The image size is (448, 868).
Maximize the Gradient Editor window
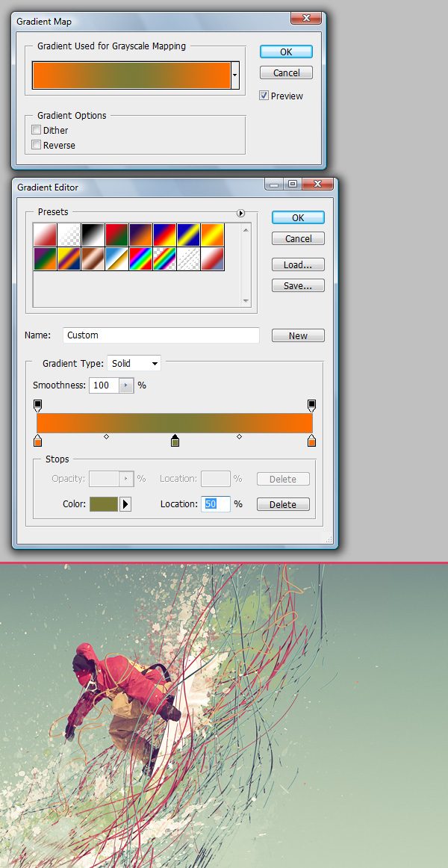[293, 185]
